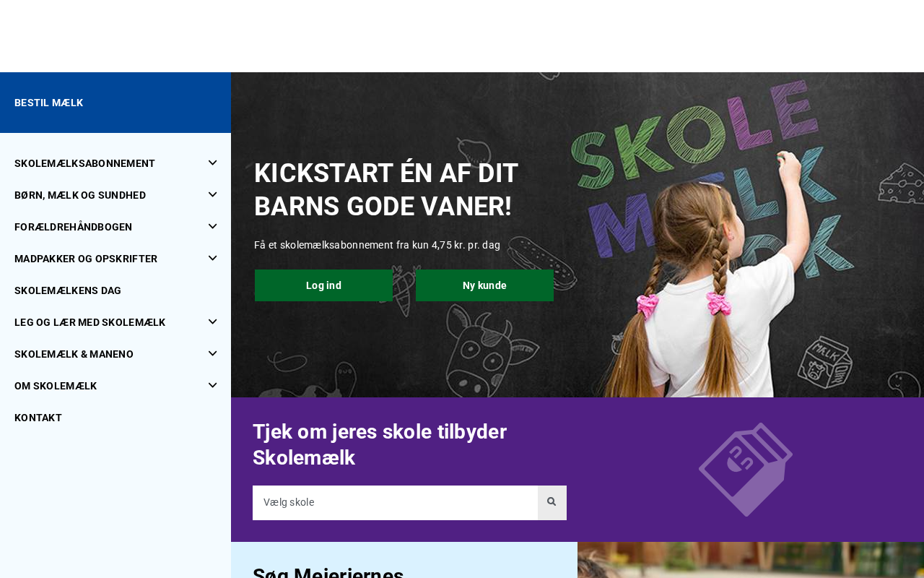Open Forældrehåndbogen menu label
Image resolution: width=924 pixels, height=578 pixels.
pos(73,227)
